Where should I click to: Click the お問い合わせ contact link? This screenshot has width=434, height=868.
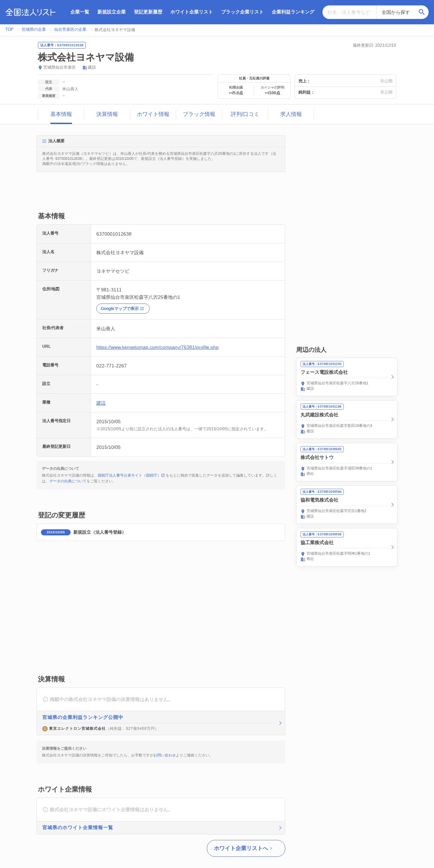click(x=165, y=755)
